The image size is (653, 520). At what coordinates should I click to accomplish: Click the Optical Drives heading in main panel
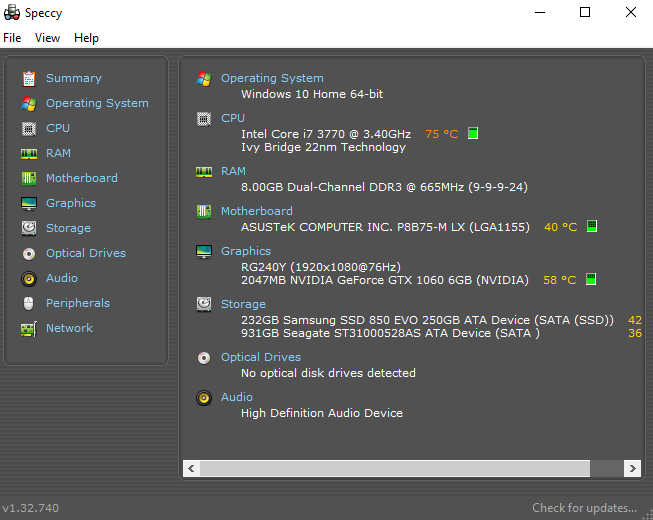pos(261,357)
